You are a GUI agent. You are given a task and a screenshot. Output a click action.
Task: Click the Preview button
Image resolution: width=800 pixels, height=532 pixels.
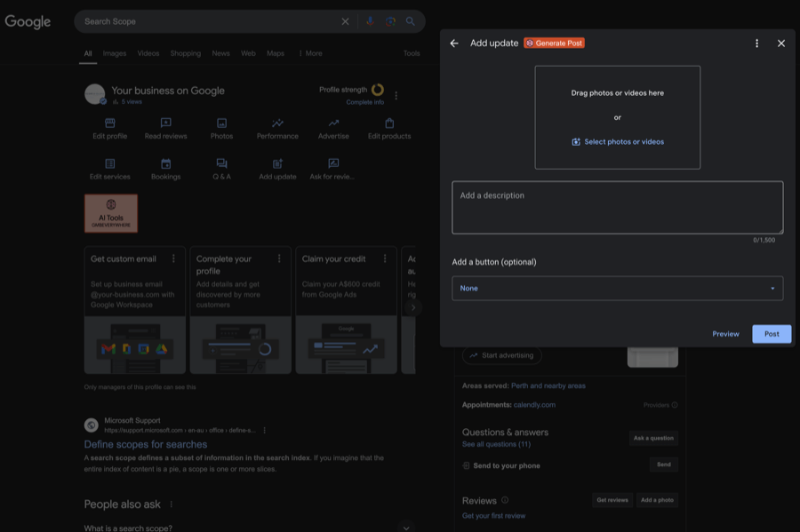(x=725, y=334)
